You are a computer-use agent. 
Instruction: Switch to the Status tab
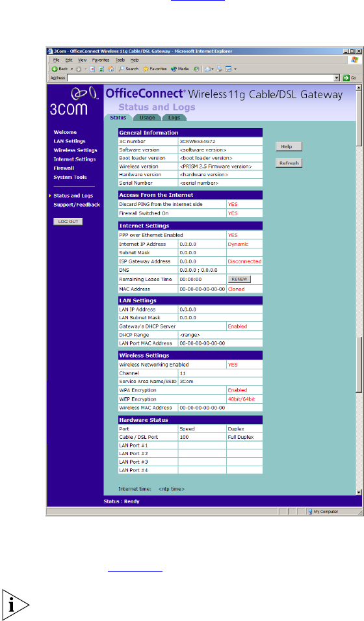point(118,118)
